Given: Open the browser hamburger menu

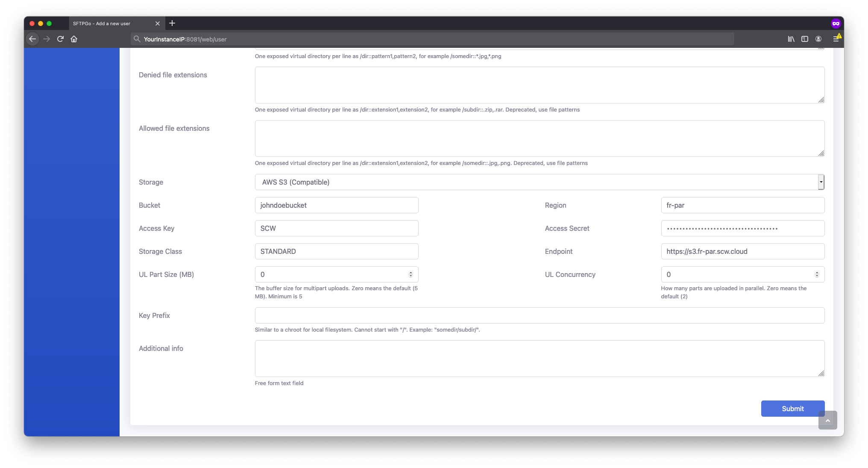Looking at the screenshot, I should click(836, 39).
